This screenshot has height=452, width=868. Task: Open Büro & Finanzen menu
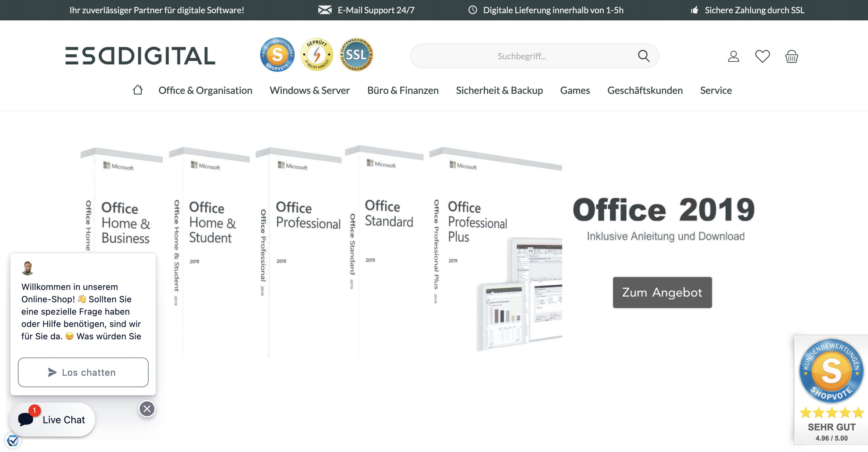pos(403,90)
